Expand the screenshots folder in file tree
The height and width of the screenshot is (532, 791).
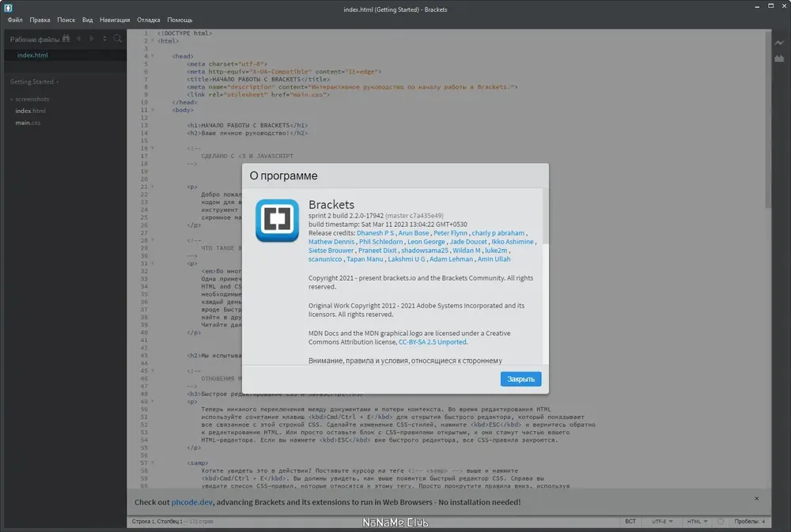tap(32, 100)
